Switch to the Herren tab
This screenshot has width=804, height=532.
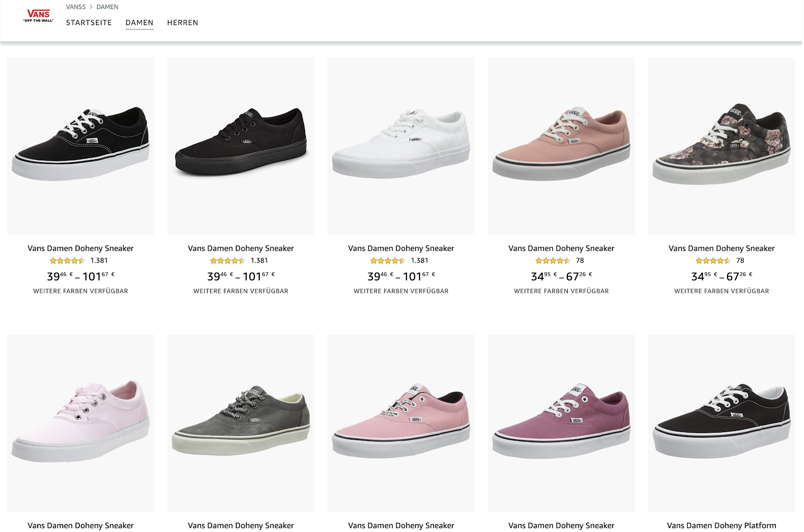click(182, 23)
